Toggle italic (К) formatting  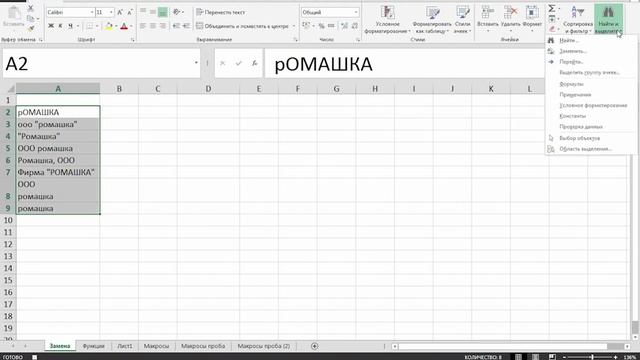60,26
